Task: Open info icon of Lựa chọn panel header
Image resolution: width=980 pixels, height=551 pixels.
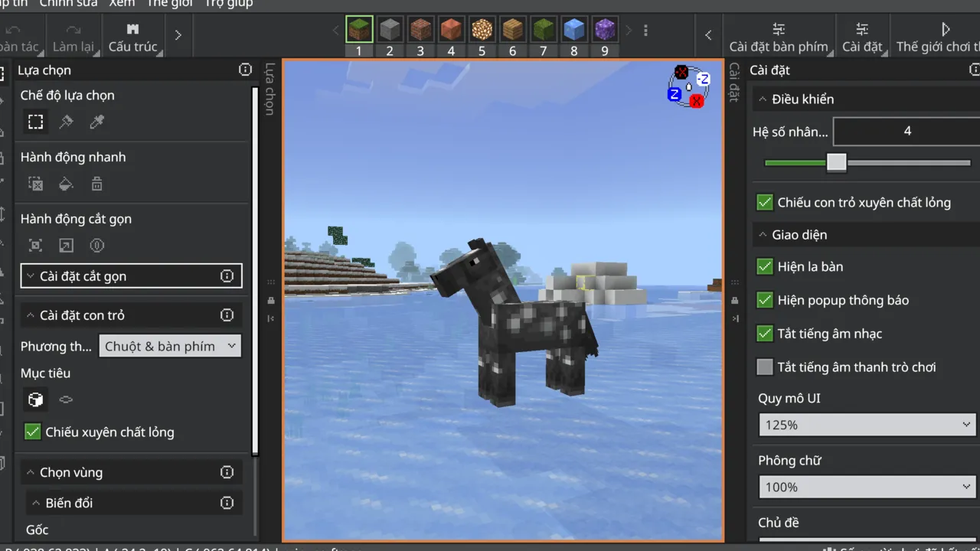Action: click(x=245, y=70)
